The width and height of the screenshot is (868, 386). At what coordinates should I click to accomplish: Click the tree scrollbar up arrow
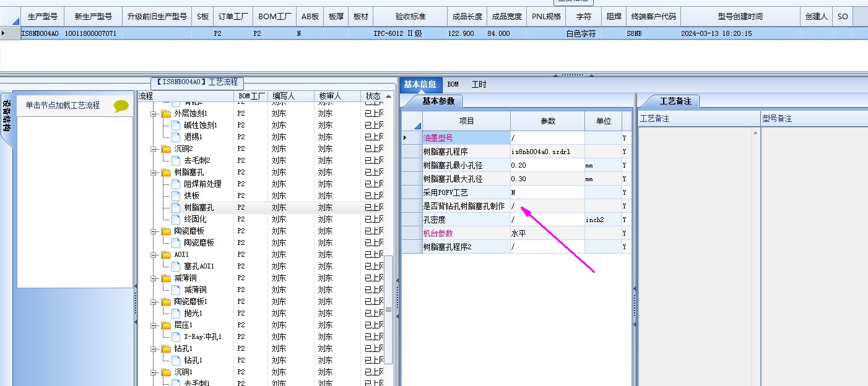point(388,96)
